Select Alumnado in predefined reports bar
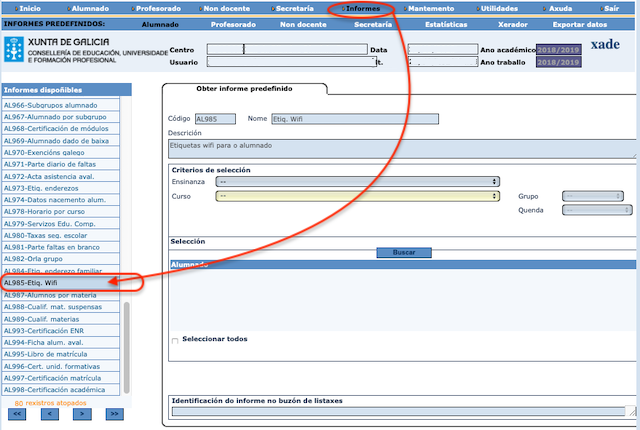 160,24
